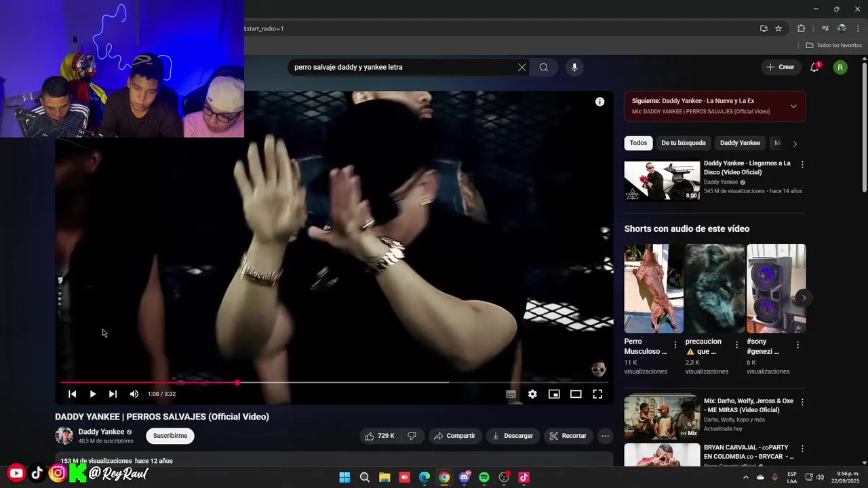Viewport: 868px width, 488px height.
Task: Open Llegamos a La Disco video thumbnail
Action: 662,180
